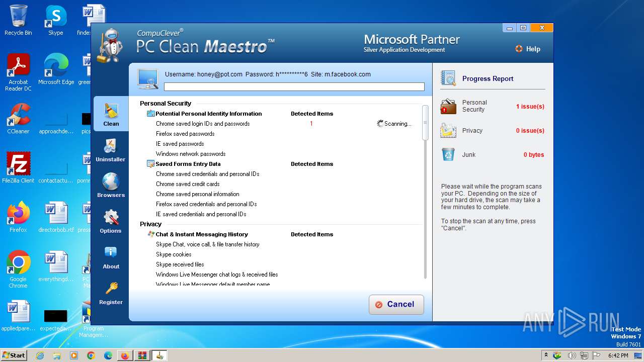Open the About section
644x362 pixels.
tap(111, 257)
